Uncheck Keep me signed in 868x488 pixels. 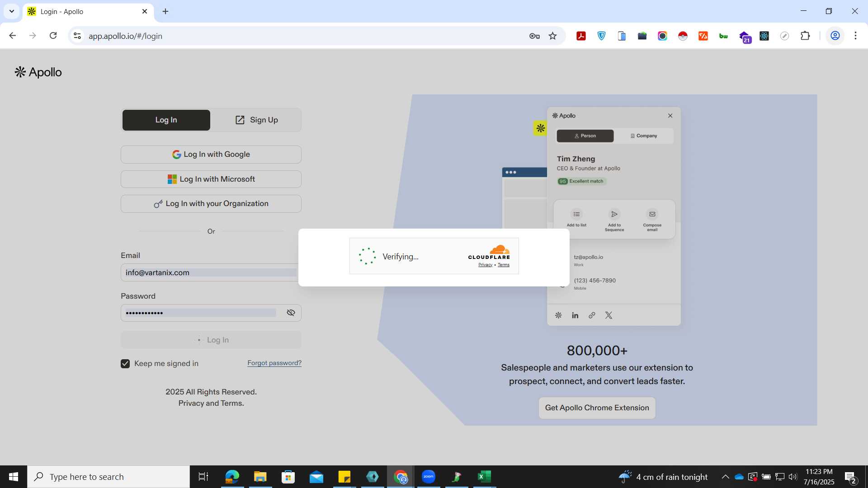(x=125, y=364)
